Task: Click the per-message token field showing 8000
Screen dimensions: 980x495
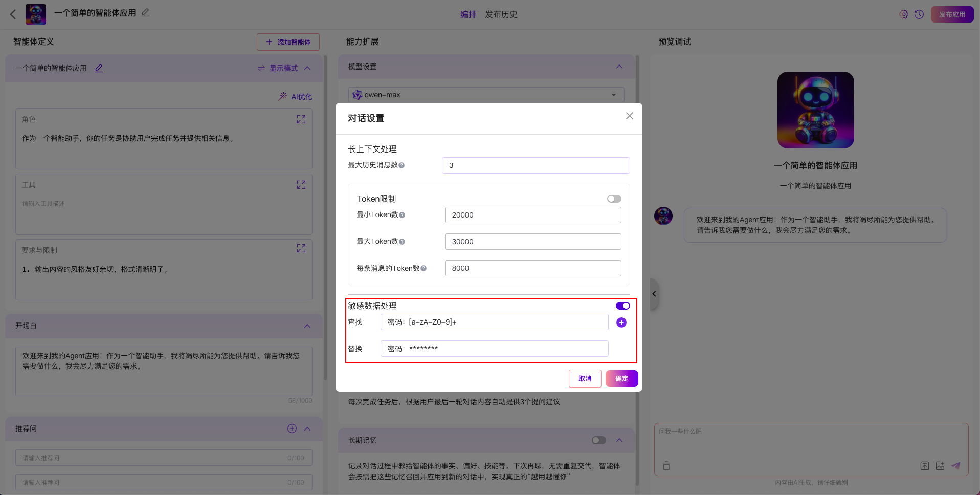Action: [533, 268]
